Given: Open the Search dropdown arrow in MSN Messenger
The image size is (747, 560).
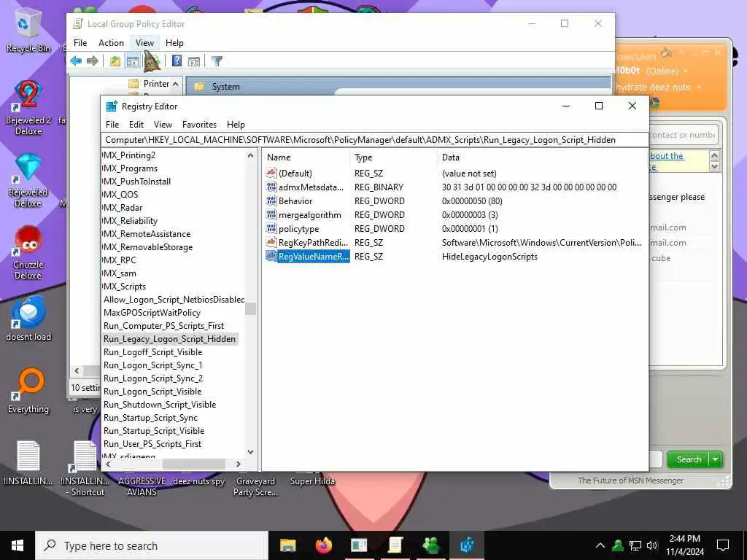Looking at the screenshot, I should (716, 459).
